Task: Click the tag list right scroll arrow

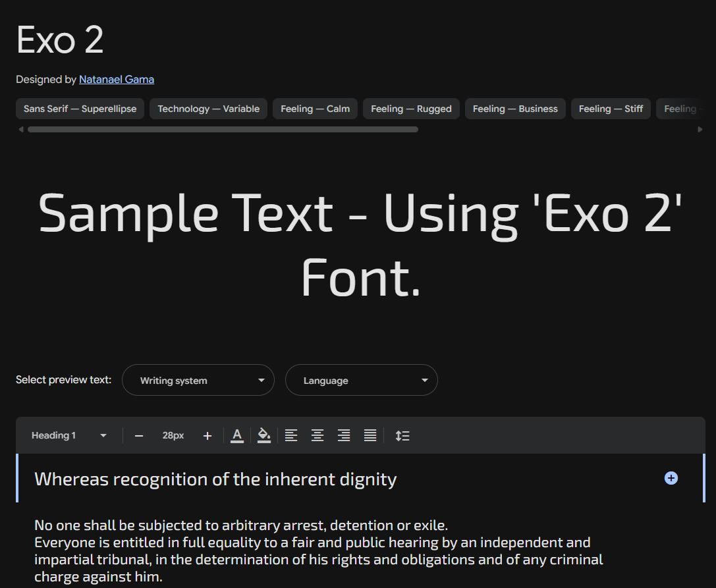Action: [700, 130]
